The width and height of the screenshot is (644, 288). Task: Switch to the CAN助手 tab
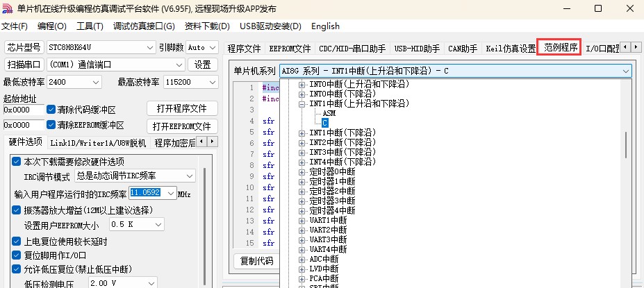pos(463,49)
